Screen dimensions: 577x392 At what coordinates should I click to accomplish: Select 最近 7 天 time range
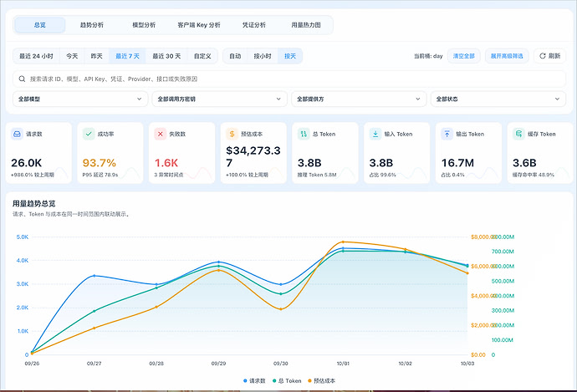pyautogui.click(x=127, y=56)
